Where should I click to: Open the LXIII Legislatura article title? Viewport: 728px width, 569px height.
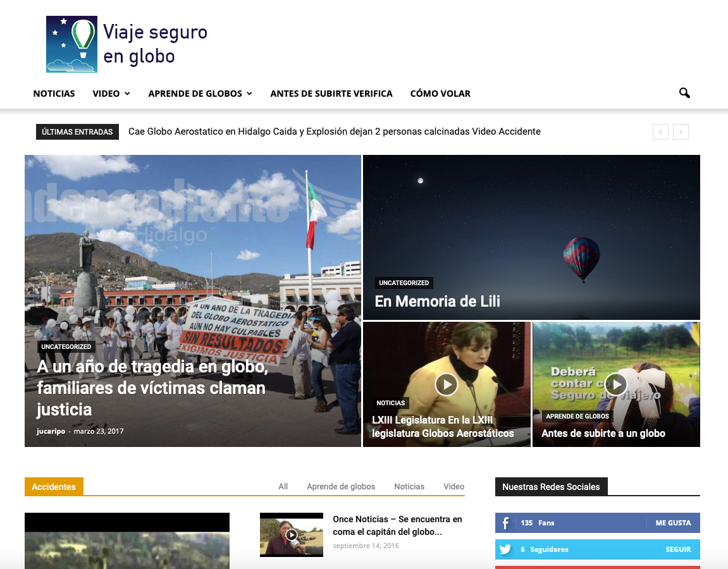click(x=443, y=427)
